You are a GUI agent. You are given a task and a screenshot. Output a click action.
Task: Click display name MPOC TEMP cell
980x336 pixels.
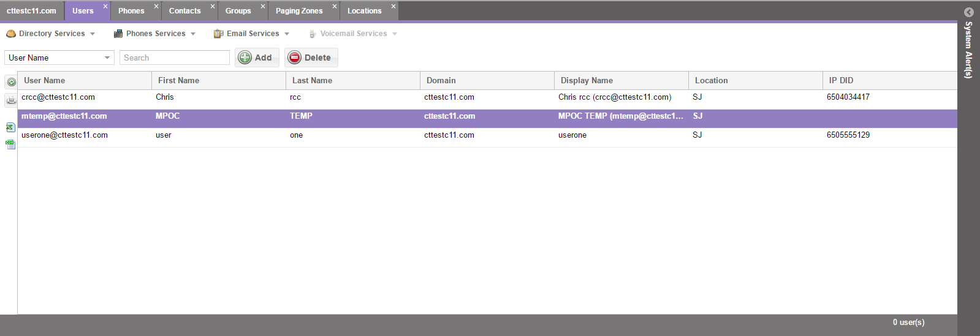(621, 116)
